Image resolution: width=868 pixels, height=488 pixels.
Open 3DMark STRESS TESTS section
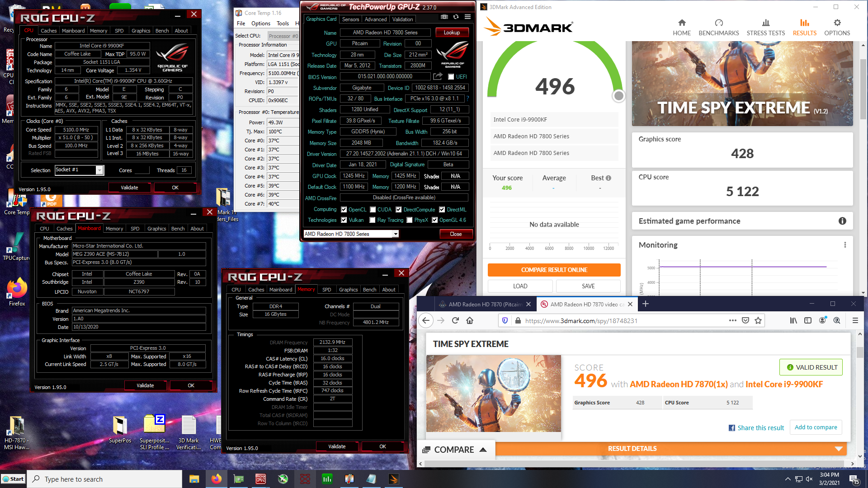(766, 28)
